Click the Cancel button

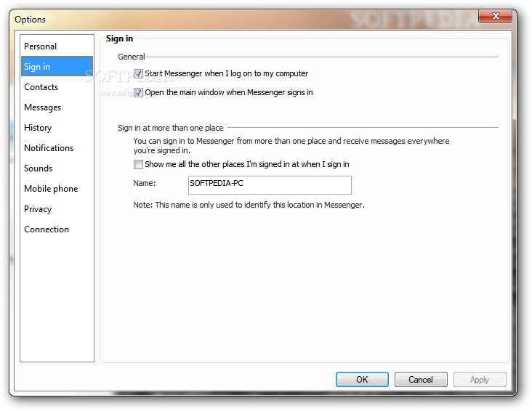click(421, 380)
